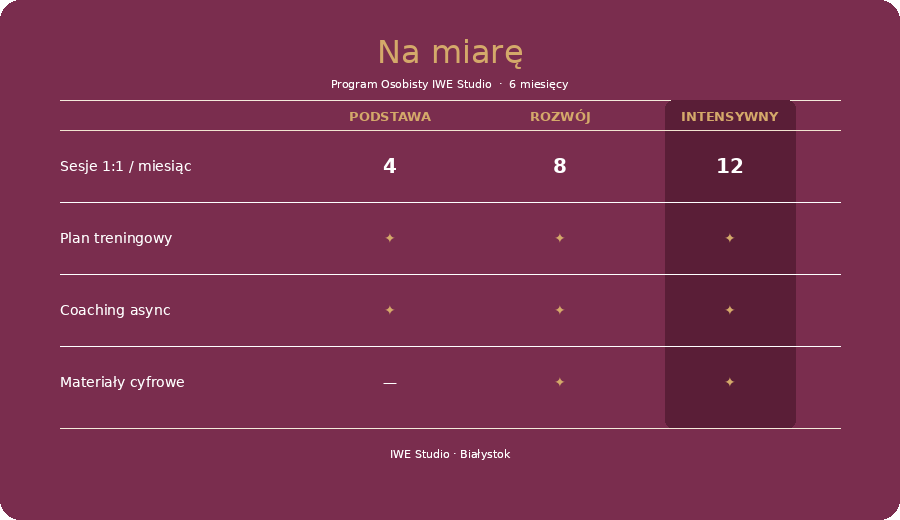
Task: Click the Plan treningowy row label
Action: coord(116,238)
